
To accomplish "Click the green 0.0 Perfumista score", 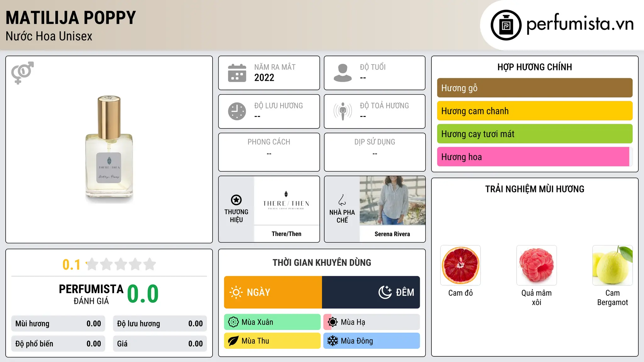I will [x=143, y=294].
